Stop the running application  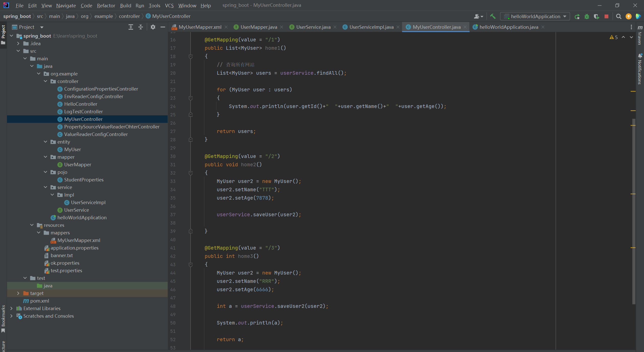click(606, 16)
